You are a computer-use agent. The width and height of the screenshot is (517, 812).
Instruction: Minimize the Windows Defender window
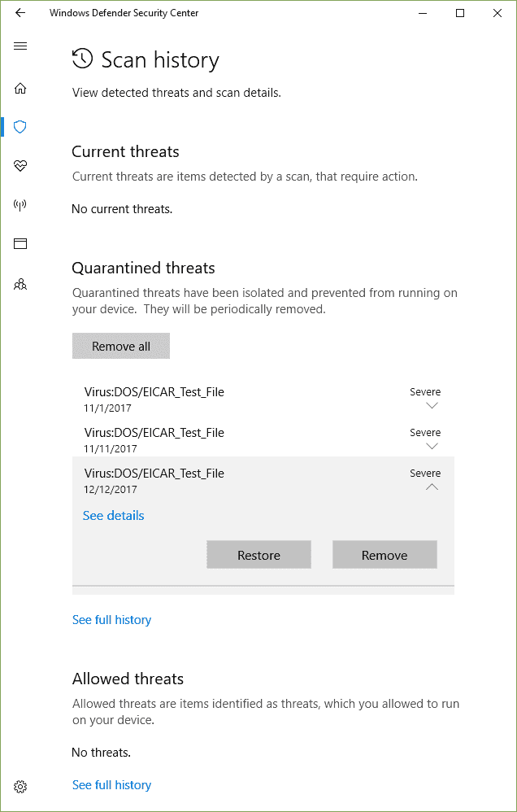(422, 14)
